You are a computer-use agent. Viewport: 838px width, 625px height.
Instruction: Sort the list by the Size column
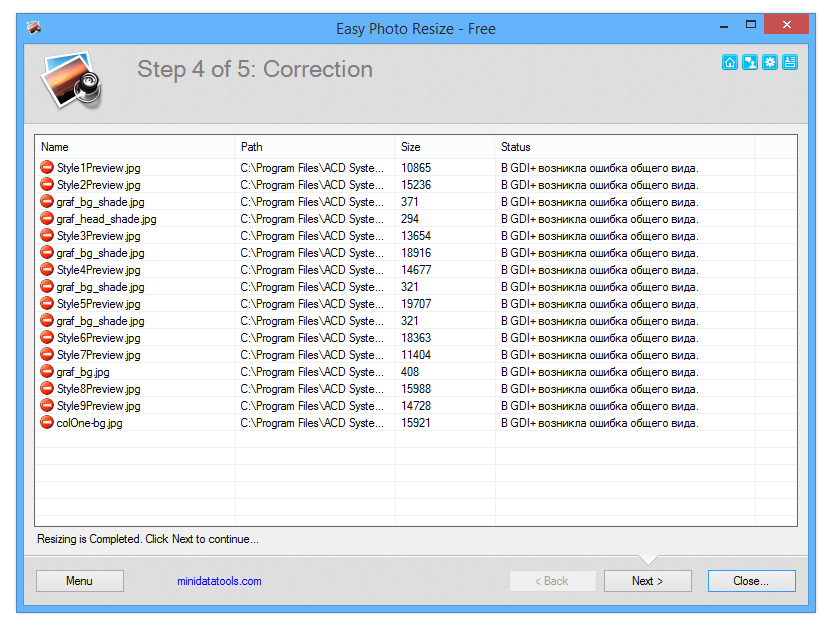point(445,147)
